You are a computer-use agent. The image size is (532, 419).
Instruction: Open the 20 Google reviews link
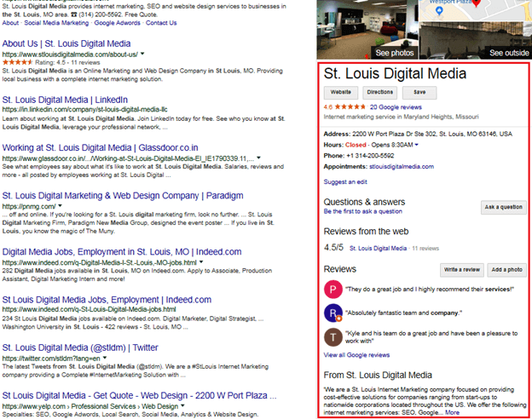click(x=396, y=107)
